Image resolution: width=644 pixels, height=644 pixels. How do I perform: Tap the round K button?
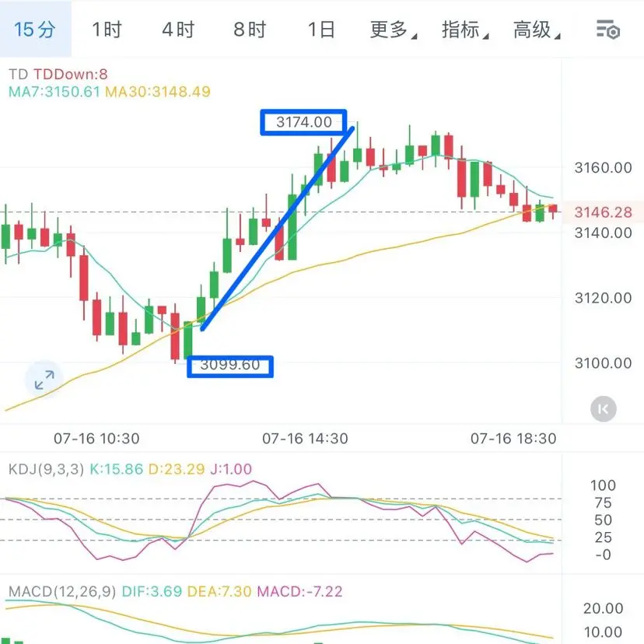pyautogui.click(x=604, y=408)
